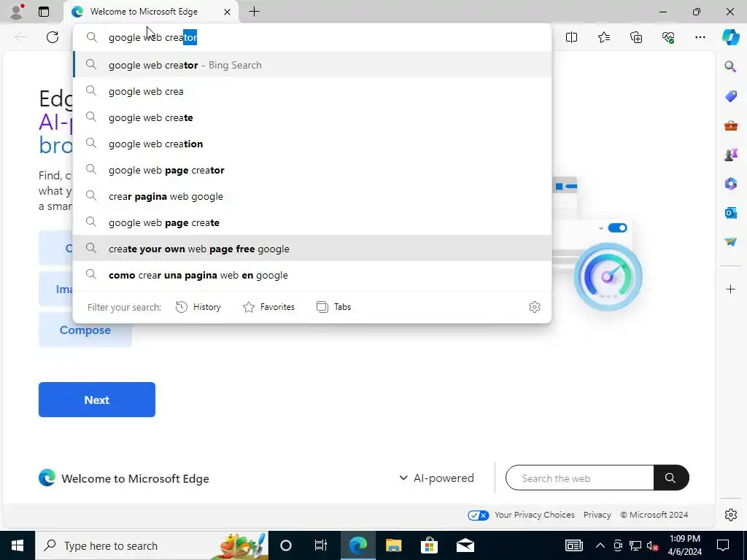
Task: Open notification center icon
Action: coord(723,545)
